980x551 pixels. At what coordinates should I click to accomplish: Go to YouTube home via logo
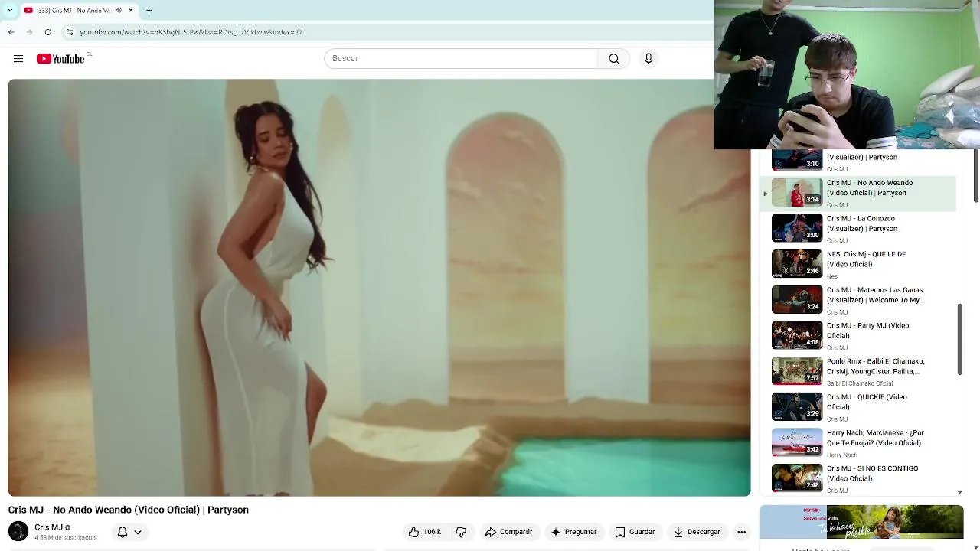point(60,59)
